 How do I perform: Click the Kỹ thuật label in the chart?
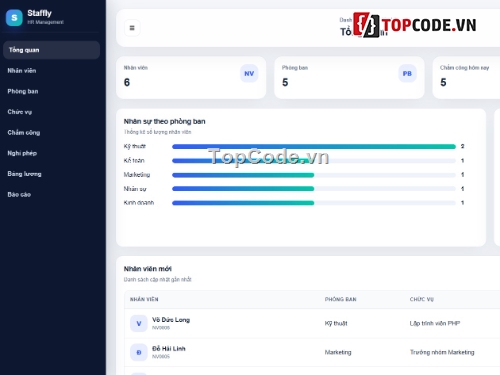(x=135, y=146)
